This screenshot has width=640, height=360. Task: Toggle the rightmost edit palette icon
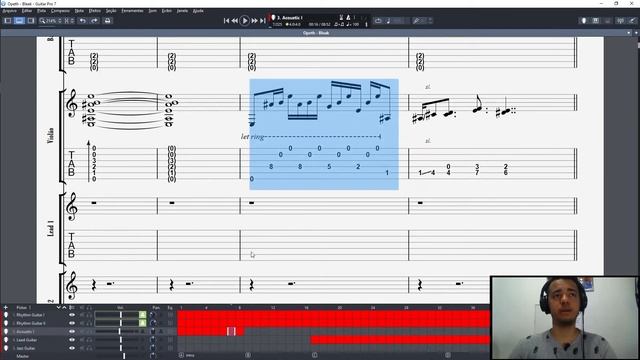[632, 20]
